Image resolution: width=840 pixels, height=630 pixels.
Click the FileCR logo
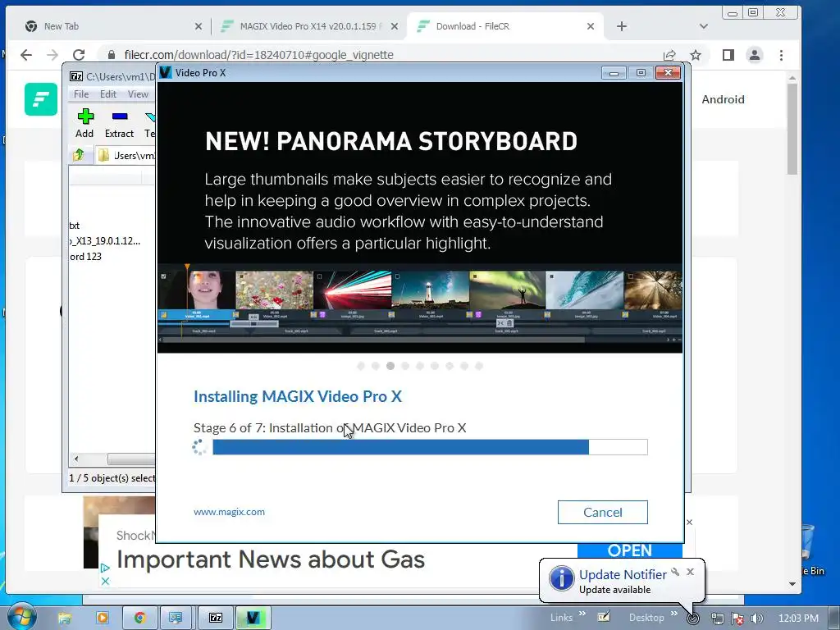(x=41, y=99)
